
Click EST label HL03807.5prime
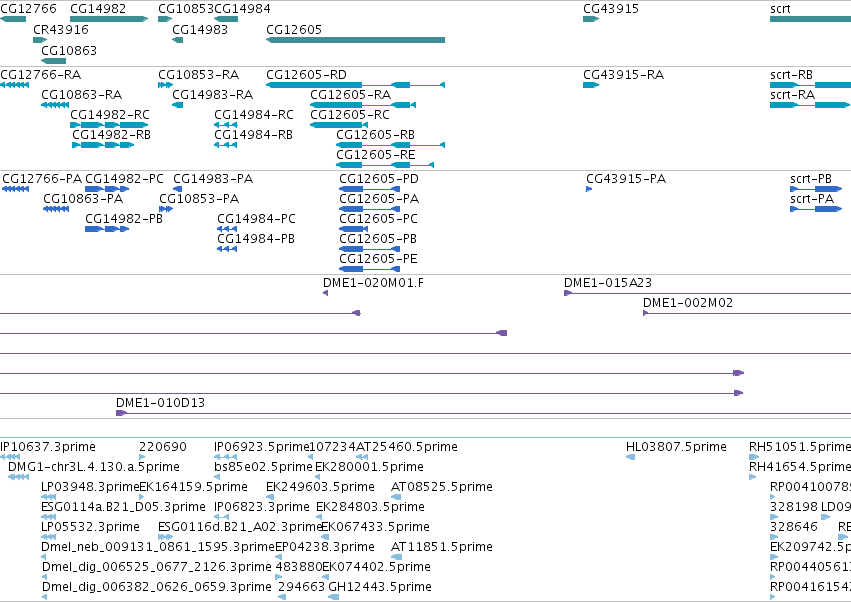[x=676, y=447]
